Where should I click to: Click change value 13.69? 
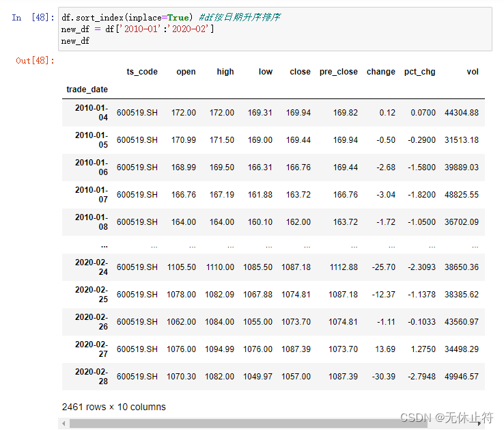pyautogui.click(x=385, y=349)
